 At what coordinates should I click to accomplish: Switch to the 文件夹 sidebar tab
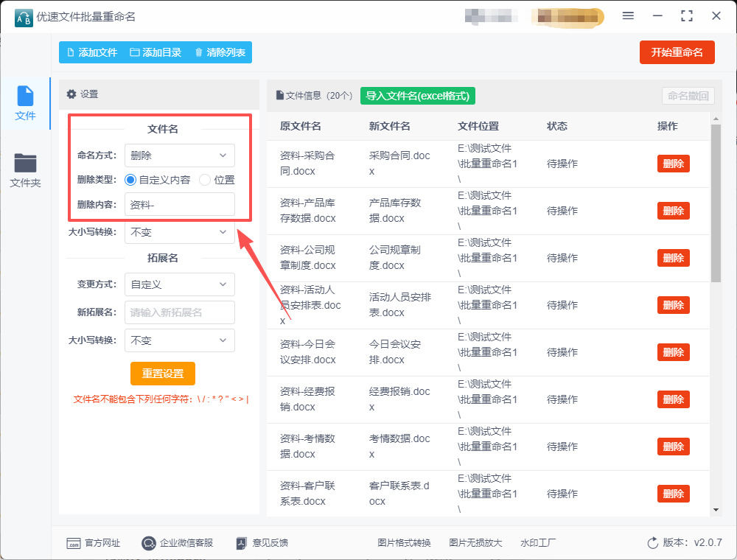pyautogui.click(x=25, y=170)
